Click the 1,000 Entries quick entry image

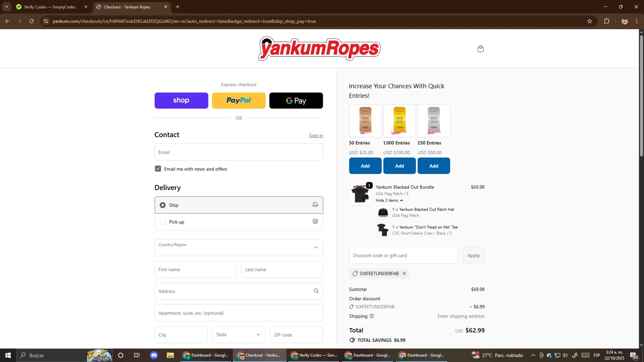click(400, 121)
